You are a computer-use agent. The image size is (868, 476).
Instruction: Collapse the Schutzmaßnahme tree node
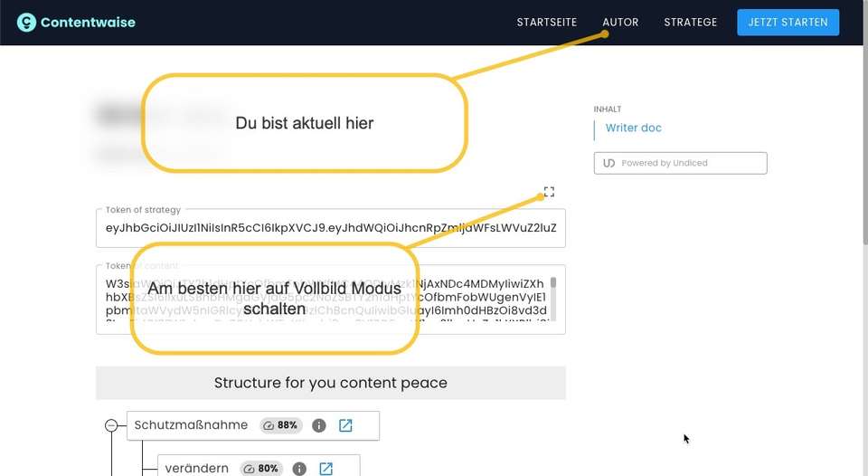coord(111,425)
